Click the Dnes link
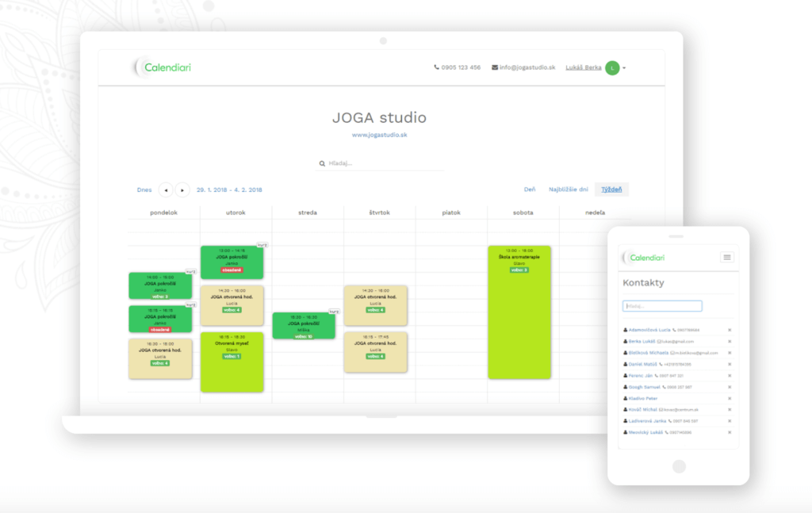 pyautogui.click(x=144, y=190)
